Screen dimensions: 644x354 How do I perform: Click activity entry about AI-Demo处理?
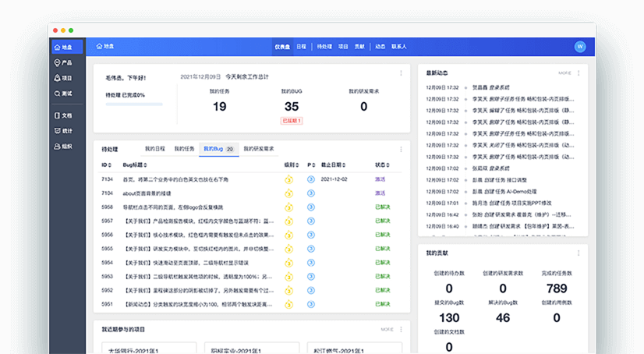point(504,192)
